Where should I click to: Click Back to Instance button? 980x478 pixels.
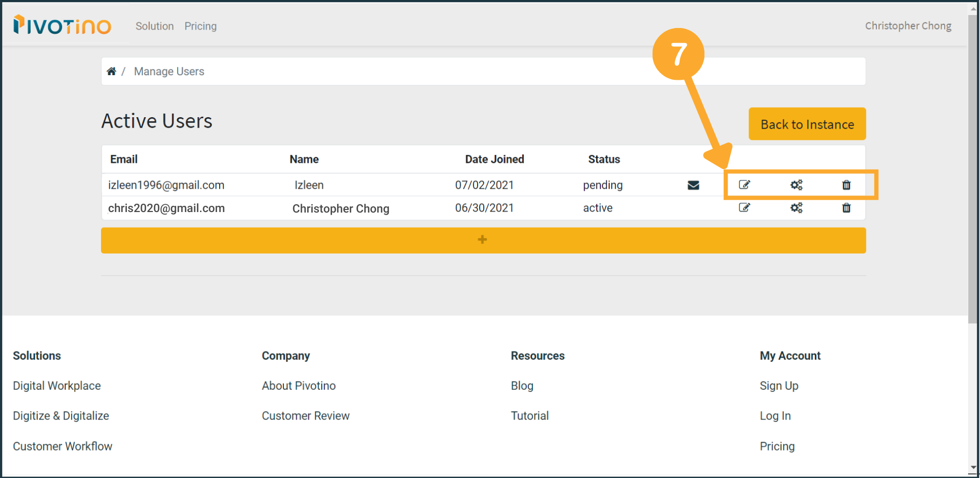tap(806, 124)
